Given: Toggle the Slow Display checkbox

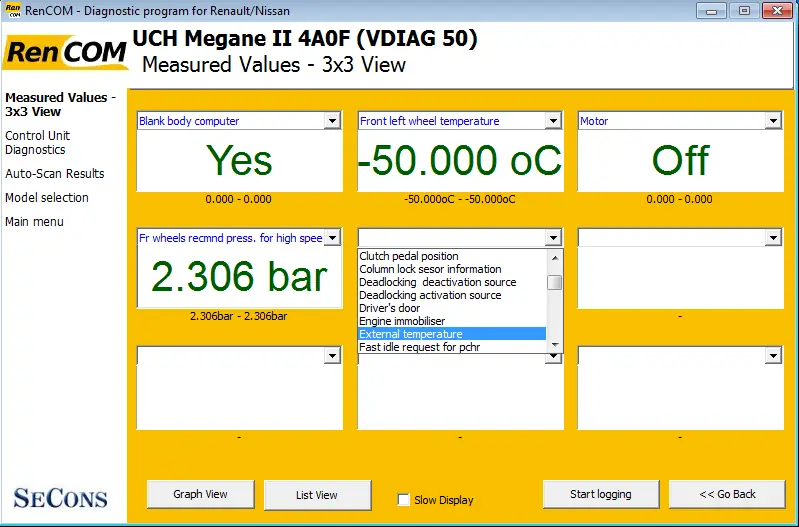Looking at the screenshot, I should pos(404,500).
